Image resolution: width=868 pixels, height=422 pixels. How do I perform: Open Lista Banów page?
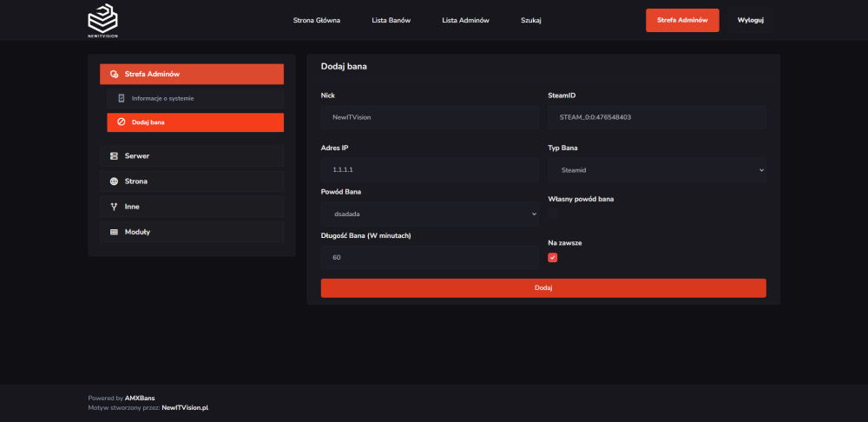pos(391,21)
